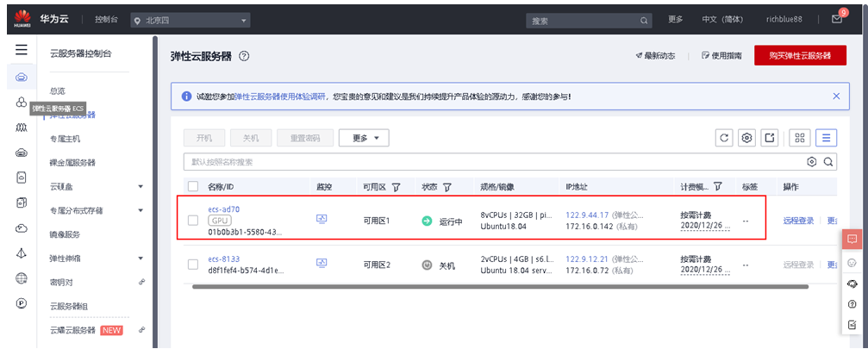Open monitoring chart for ecs-8133
The image size is (868, 349).
[x=322, y=263]
